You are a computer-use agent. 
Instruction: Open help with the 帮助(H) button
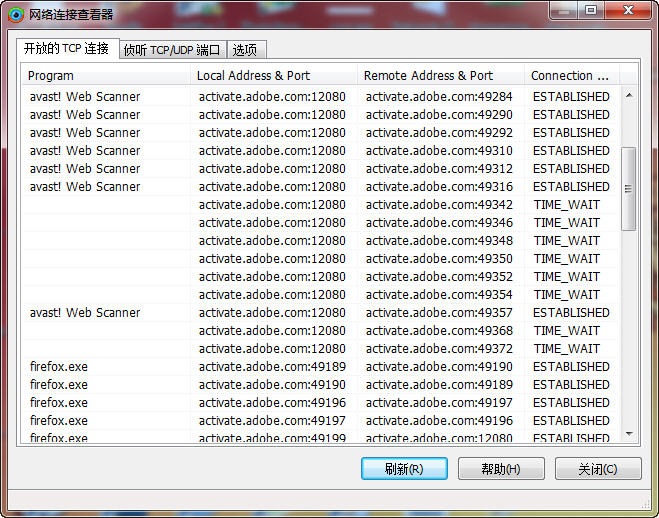[x=501, y=468]
